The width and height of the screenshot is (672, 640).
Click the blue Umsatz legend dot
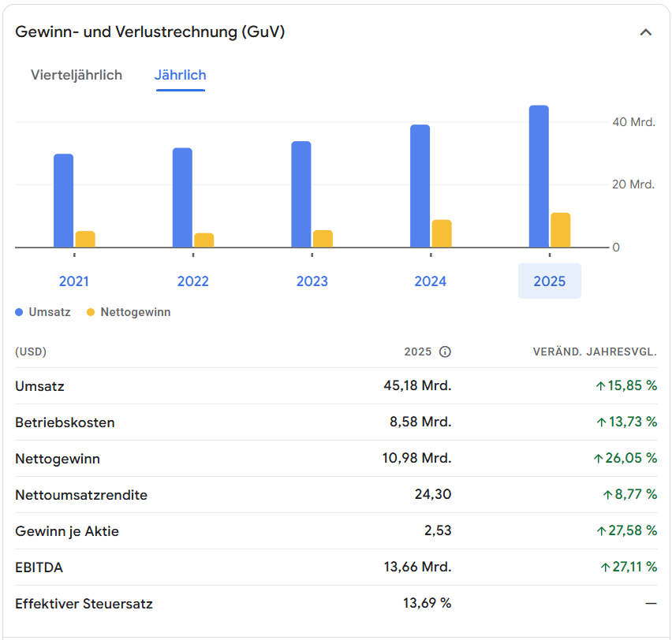19,312
